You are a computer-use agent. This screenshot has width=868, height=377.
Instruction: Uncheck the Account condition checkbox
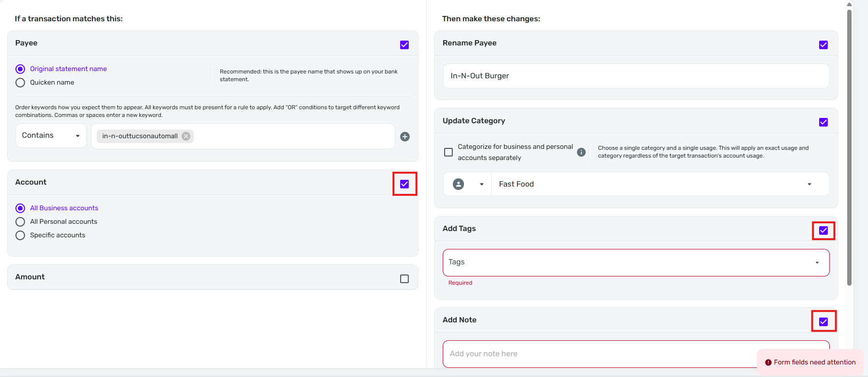click(x=405, y=184)
